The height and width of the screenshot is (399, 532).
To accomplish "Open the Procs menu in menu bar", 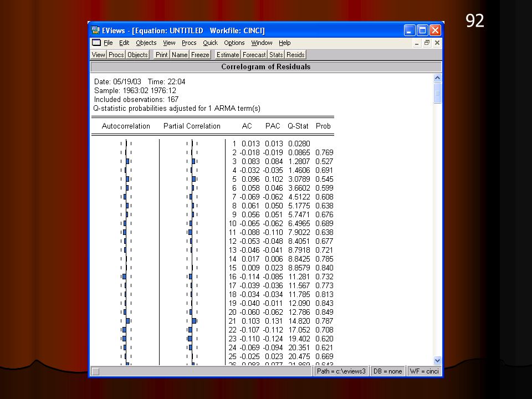I will pyautogui.click(x=189, y=43).
